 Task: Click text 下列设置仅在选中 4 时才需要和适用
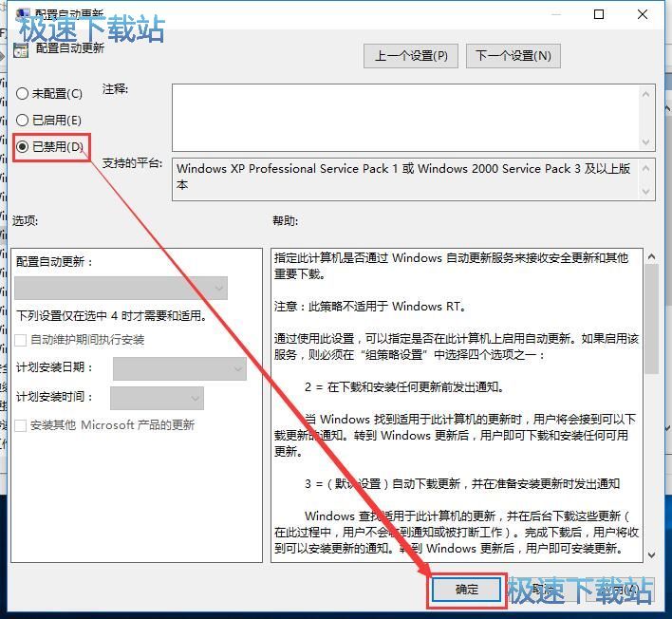point(111,316)
